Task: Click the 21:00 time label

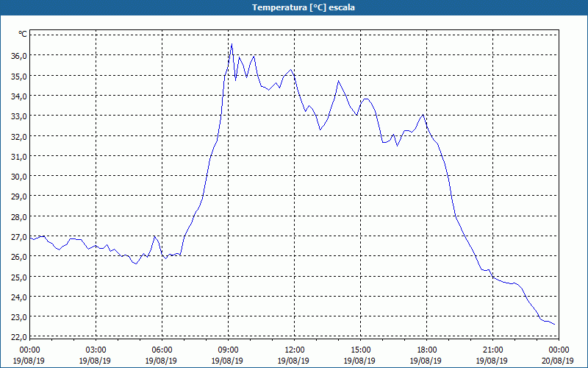Action: (x=492, y=350)
